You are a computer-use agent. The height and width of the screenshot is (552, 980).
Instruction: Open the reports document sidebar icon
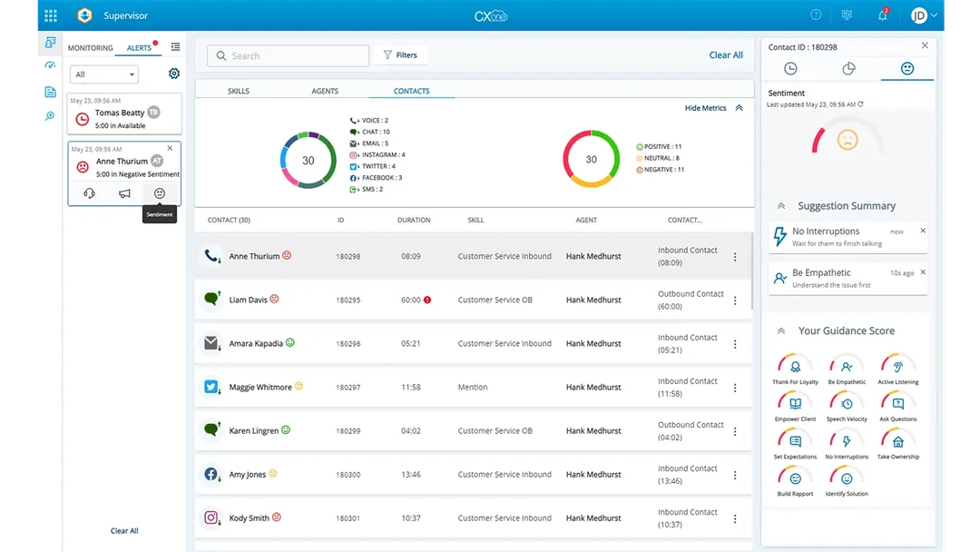pyautogui.click(x=50, y=92)
